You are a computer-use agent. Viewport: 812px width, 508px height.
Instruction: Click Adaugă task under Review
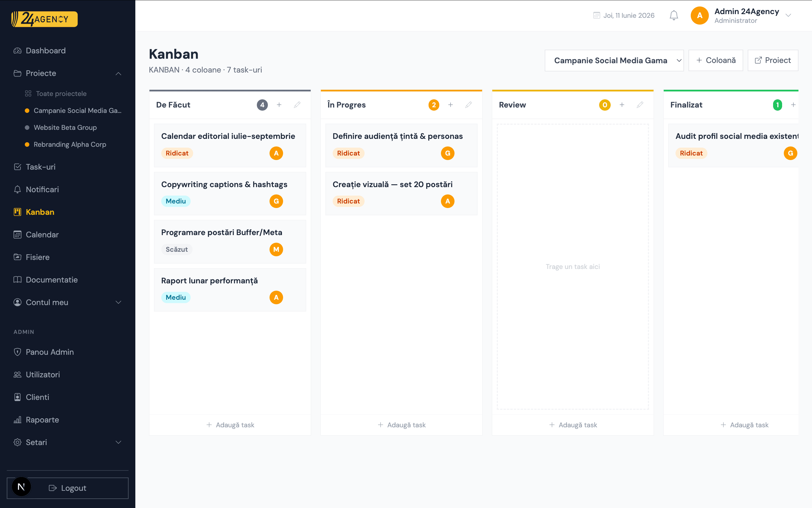(x=573, y=425)
